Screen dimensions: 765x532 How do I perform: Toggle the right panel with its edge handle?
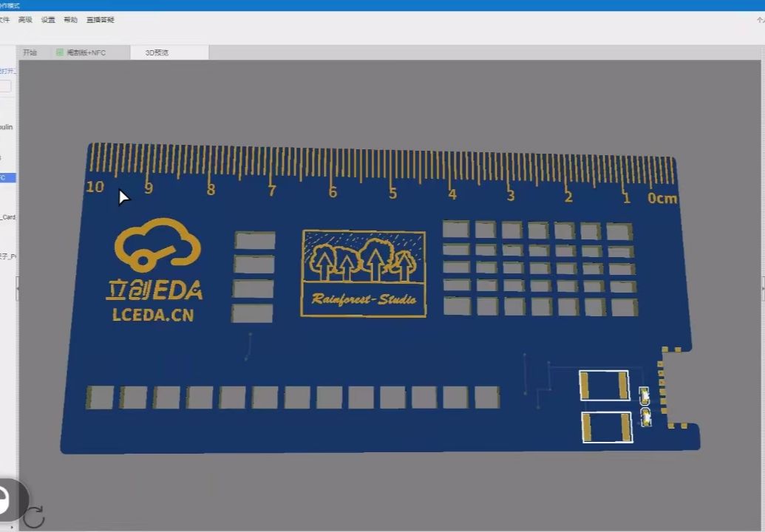click(763, 289)
